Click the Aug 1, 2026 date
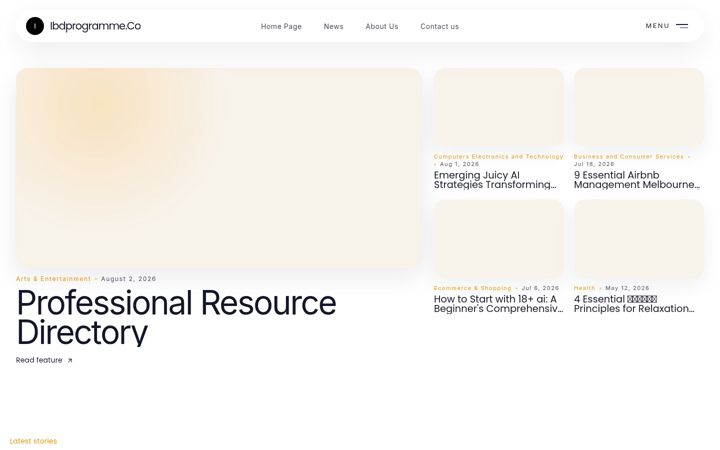The width and height of the screenshot is (720, 450). [459, 164]
